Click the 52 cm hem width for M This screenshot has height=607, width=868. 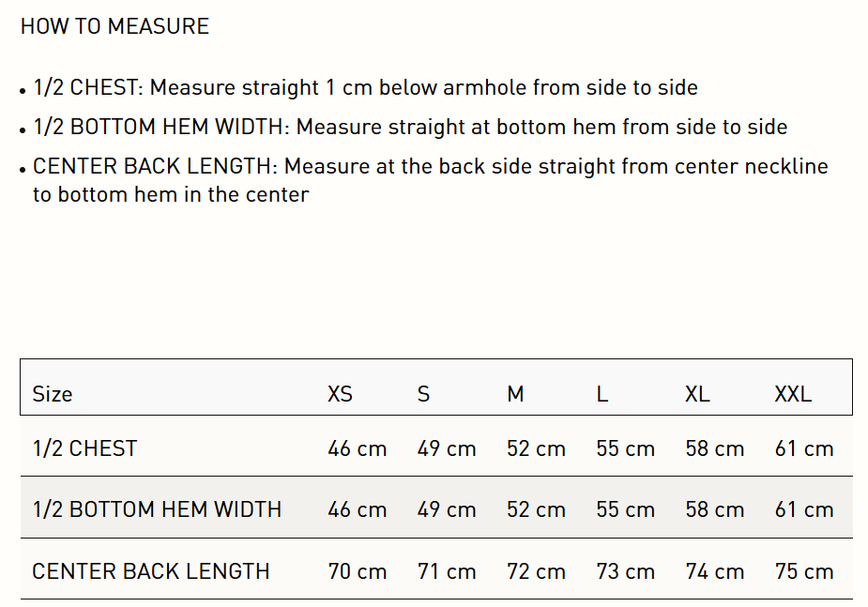tap(536, 509)
